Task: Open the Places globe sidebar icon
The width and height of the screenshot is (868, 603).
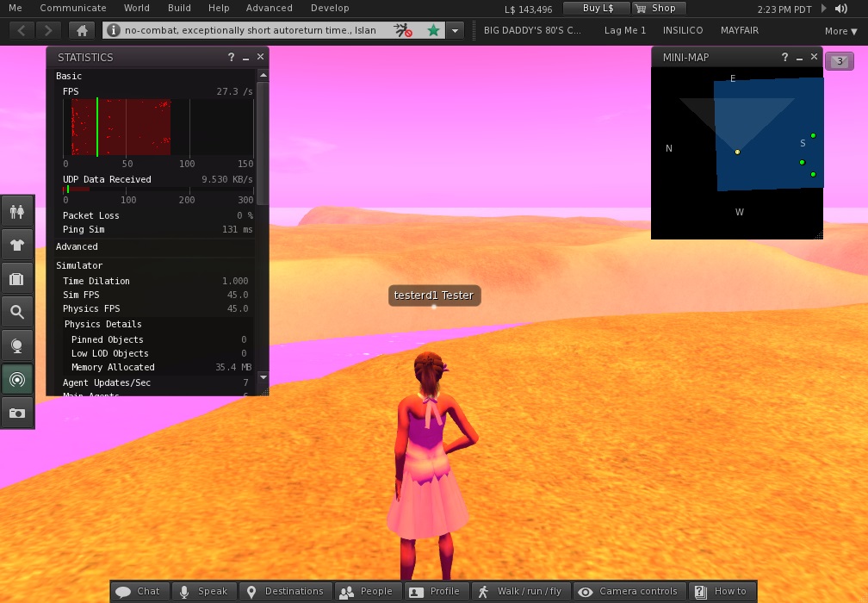Action: click(17, 346)
